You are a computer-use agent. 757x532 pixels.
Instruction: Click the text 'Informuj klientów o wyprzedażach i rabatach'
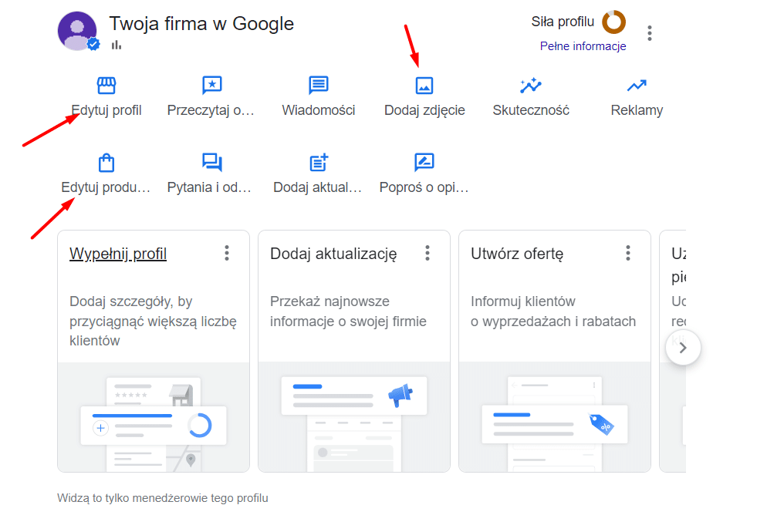pyautogui.click(x=553, y=311)
